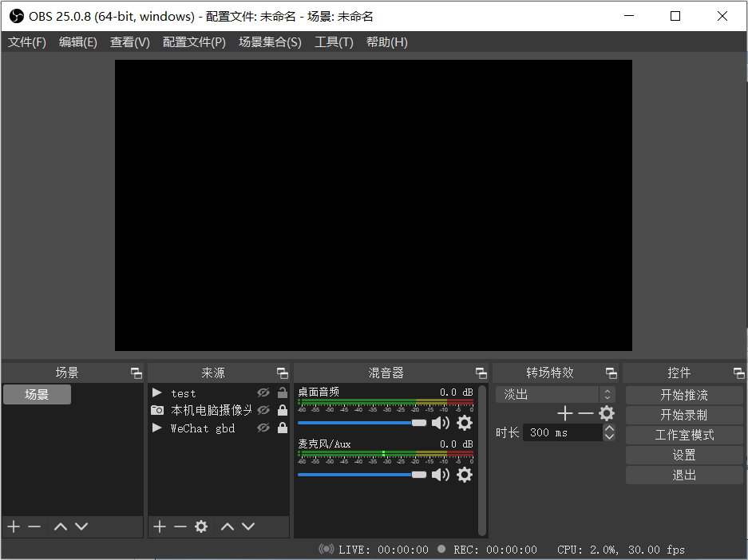Toggle lock for test source
Screen dimensions: 748x560
[x=283, y=392]
